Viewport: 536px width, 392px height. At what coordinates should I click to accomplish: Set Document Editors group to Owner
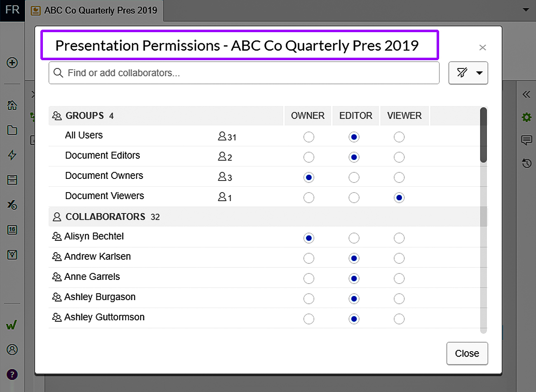tap(308, 157)
